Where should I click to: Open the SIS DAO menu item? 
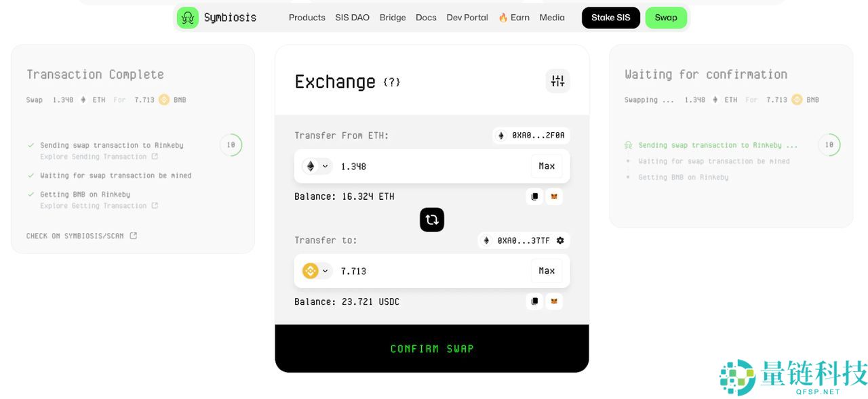352,18
